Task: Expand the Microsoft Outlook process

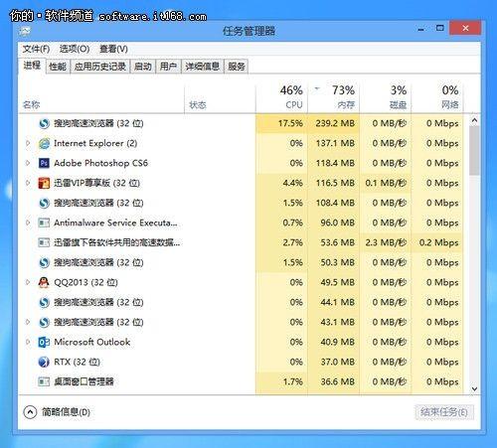Action: (x=28, y=342)
